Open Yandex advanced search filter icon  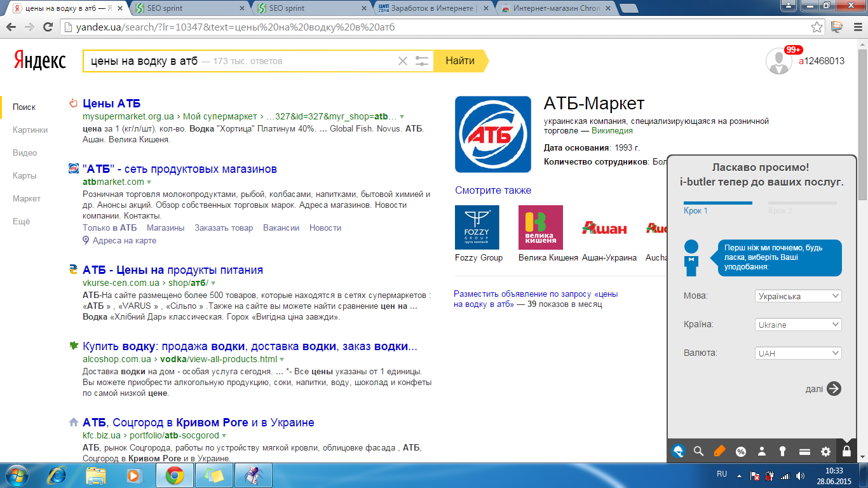coord(422,61)
